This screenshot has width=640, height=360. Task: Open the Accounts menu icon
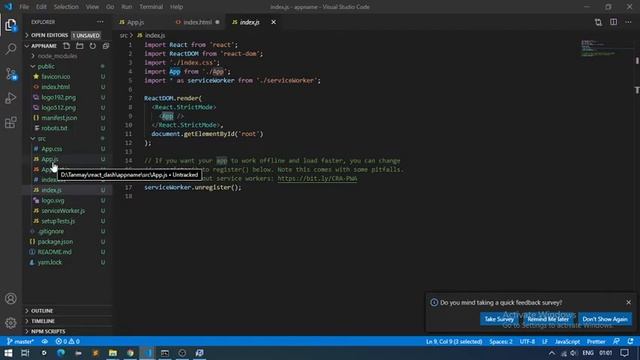coord(11,298)
